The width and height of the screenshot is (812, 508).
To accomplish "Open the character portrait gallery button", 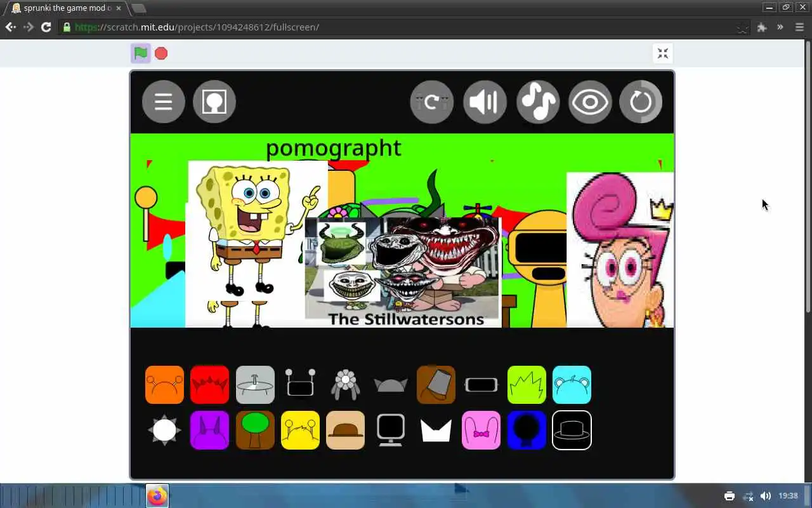I will click(x=214, y=102).
